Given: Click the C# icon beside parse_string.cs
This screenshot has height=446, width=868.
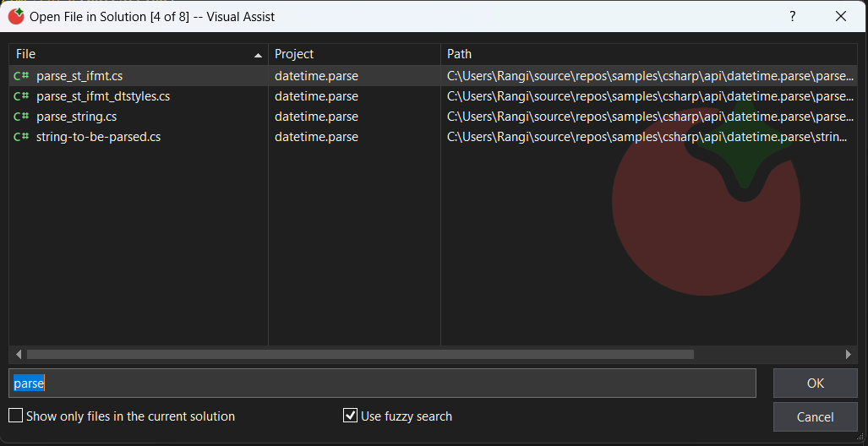Looking at the screenshot, I should coord(21,117).
